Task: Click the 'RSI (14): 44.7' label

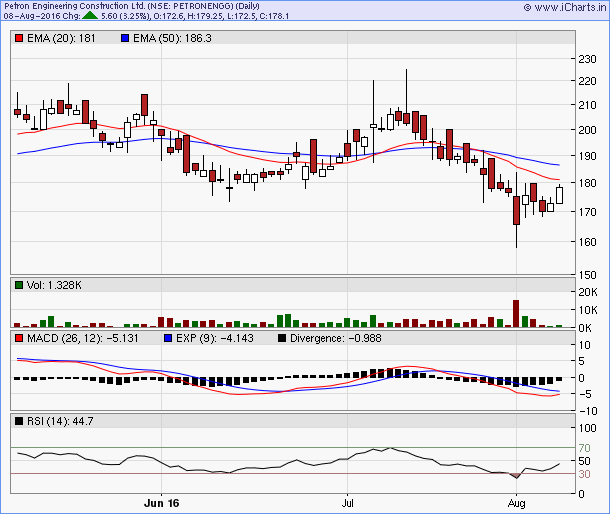Action: (60, 421)
